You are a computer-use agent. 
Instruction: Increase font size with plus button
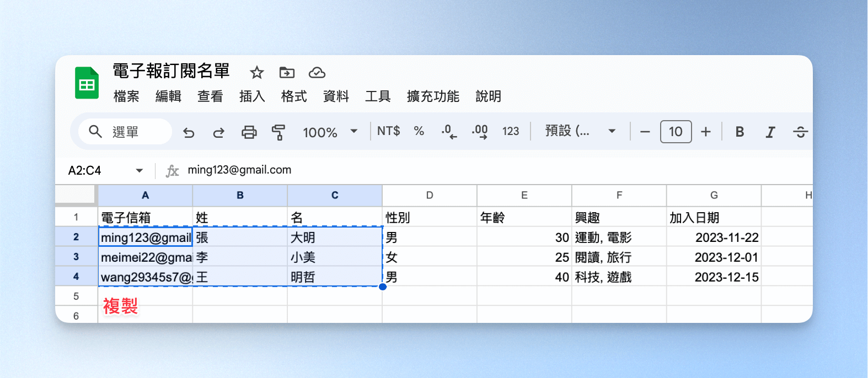(x=706, y=132)
